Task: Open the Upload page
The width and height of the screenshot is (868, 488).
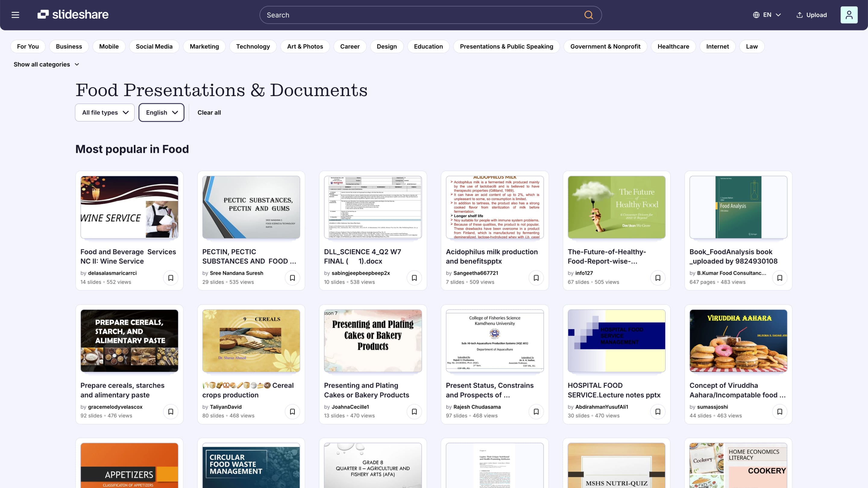Action: (x=811, y=15)
